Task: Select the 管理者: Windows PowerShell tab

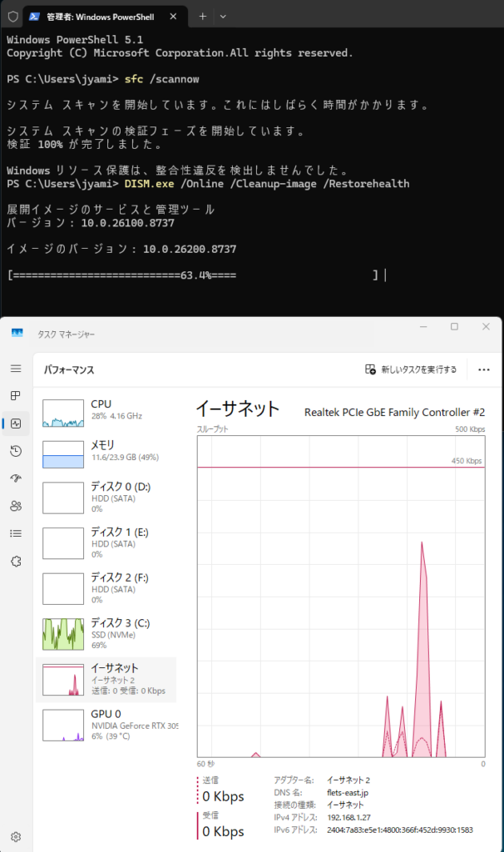Action: pos(105,17)
